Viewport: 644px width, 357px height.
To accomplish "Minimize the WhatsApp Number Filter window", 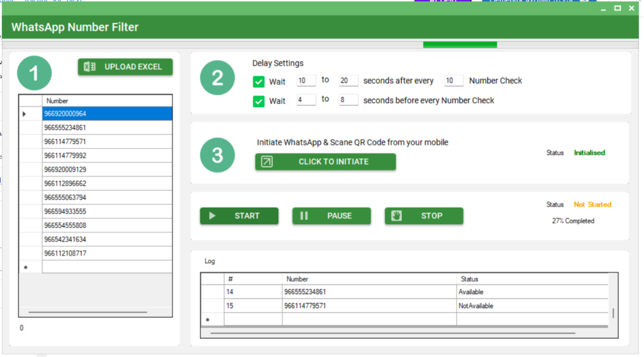I will coord(603,9).
